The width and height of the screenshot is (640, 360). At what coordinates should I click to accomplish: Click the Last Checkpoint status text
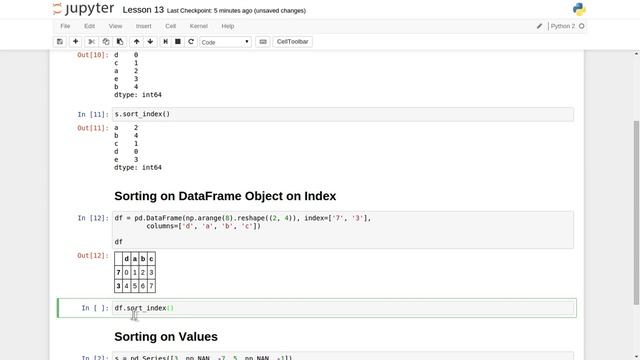click(x=236, y=11)
